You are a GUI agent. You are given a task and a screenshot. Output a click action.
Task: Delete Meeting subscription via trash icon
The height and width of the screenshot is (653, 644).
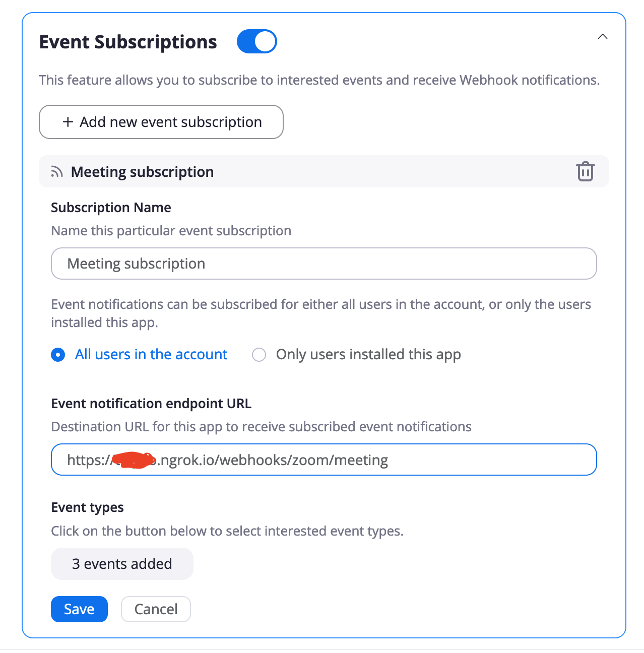point(585,171)
